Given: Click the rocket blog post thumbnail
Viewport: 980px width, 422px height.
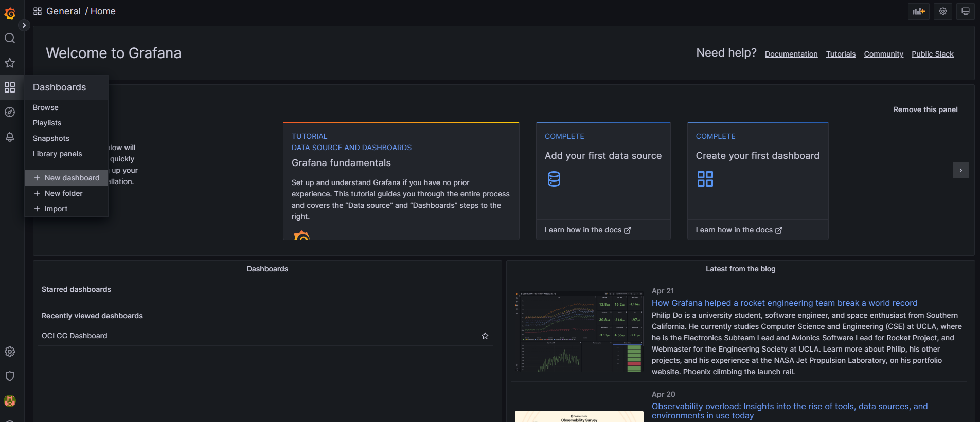Looking at the screenshot, I should pos(579,332).
